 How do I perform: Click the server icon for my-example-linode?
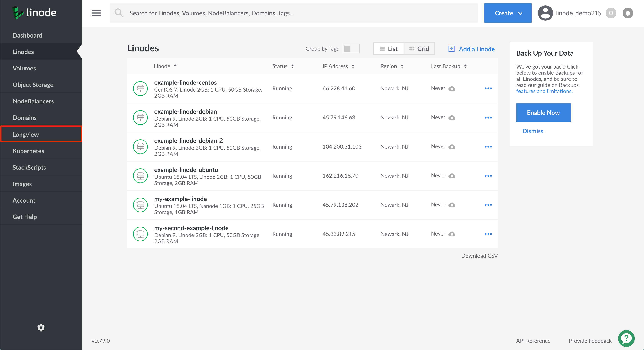click(140, 205)
